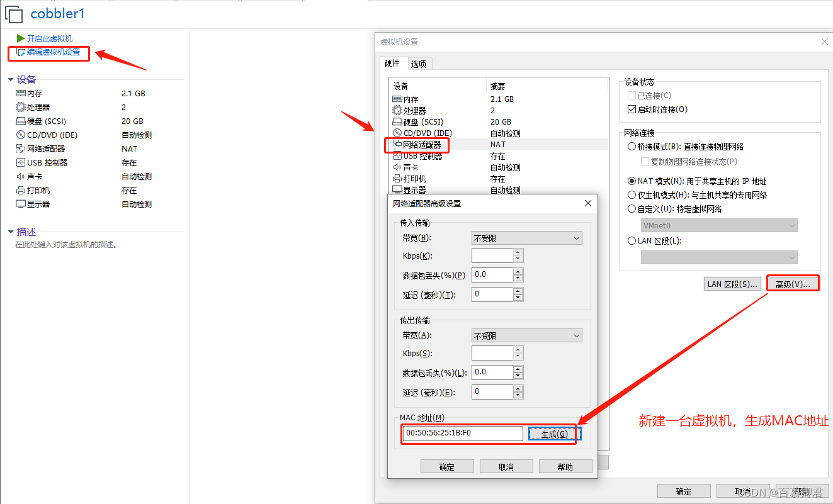
Task: Close the 虚拟机设置 window
Action: pyautogui.click(x=825, y=42)
